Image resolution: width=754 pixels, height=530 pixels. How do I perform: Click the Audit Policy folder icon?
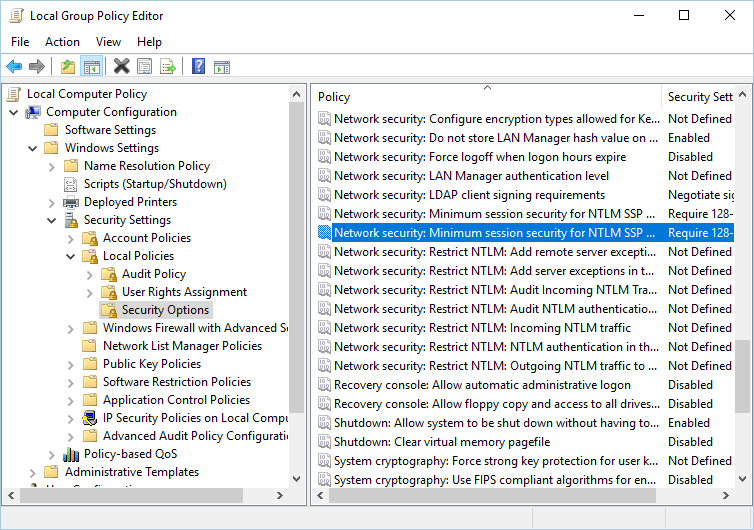coord(109,274)
